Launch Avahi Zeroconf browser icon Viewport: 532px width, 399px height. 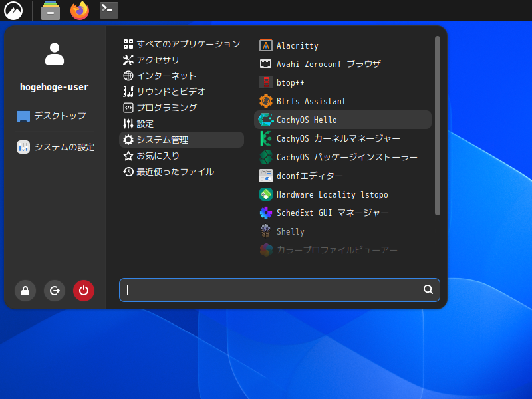coord(265,64)
